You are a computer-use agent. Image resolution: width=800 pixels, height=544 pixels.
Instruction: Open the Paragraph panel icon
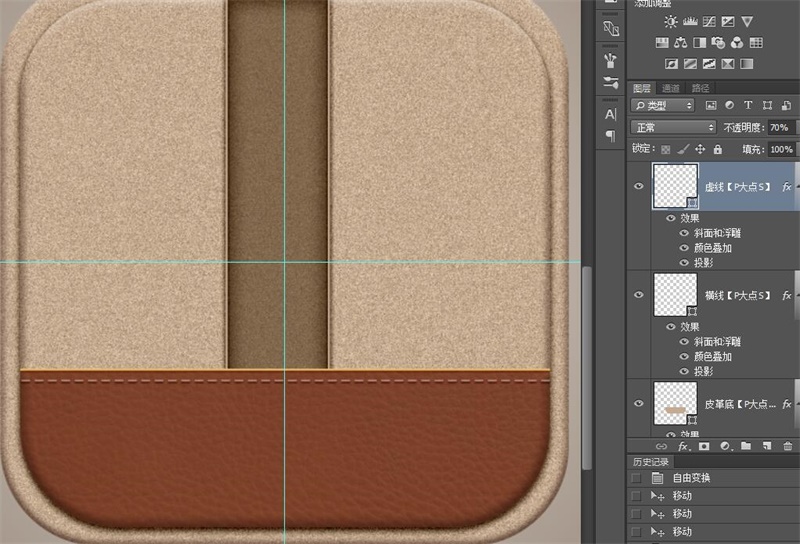click(610, 136)
